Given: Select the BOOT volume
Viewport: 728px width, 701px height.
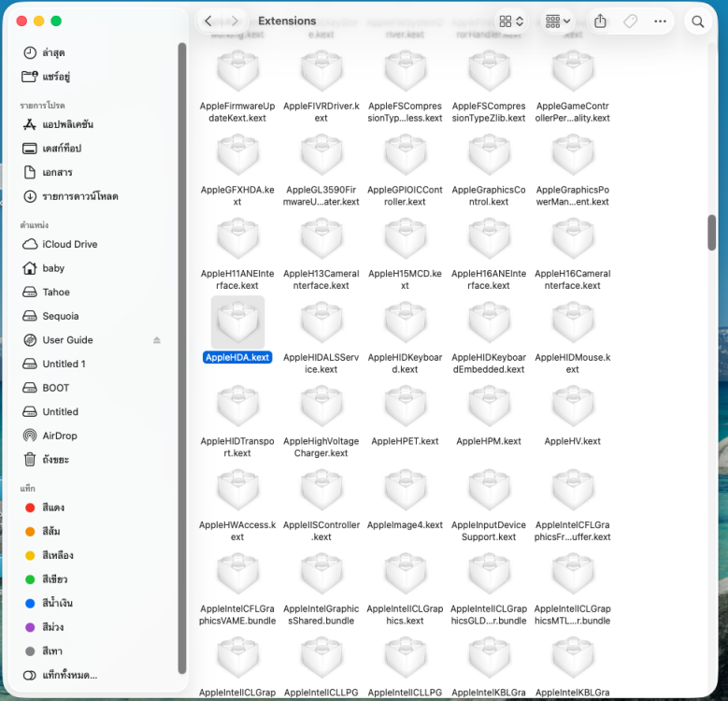Looking at the screenshot, I should [93, 388].
